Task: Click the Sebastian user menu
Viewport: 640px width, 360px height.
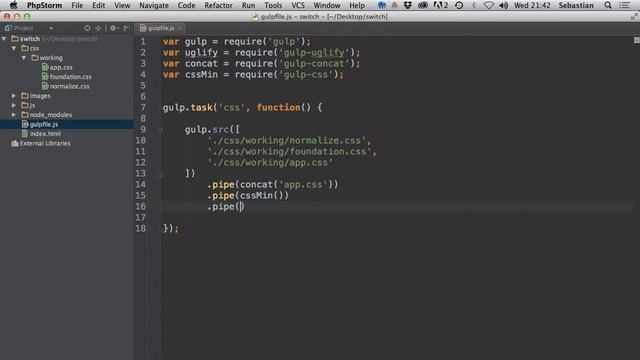Action: pos(576,5)
